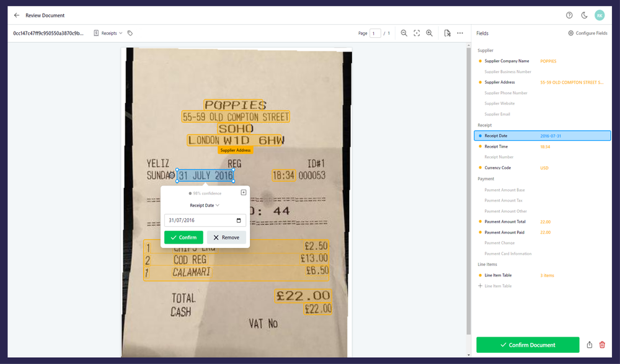
Task: Click the 18:34 time box on receipt
Action: click(x=283, y=175)
